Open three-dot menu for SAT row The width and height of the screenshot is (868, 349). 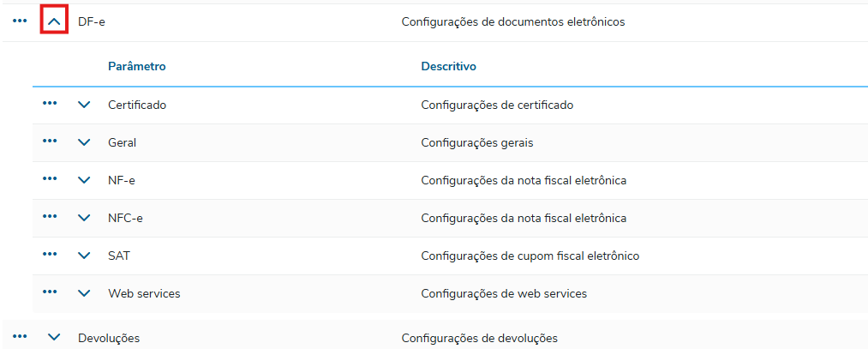[x=50, y=255]
